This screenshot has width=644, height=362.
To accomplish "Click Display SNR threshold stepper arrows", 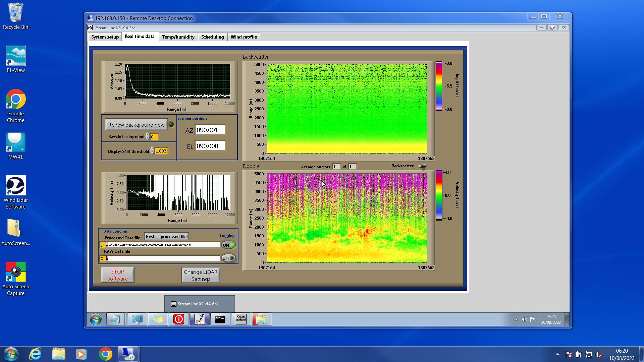I will [x=152, y=151].
